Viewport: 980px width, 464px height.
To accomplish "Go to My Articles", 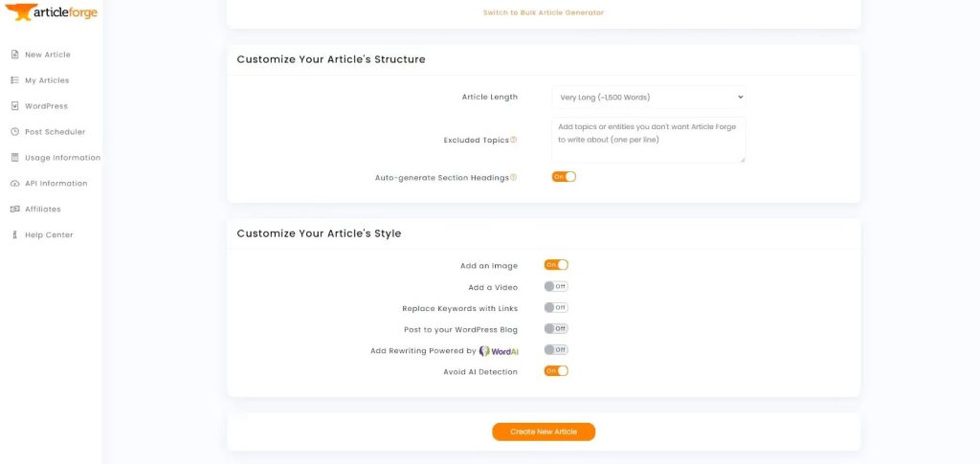I will pos(47,80).
